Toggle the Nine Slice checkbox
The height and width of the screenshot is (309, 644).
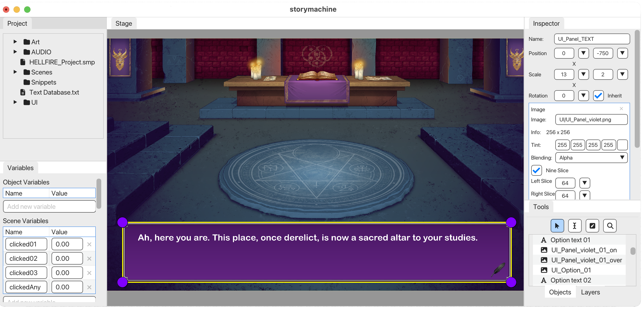pyautogui.click(x=536, y=170)
